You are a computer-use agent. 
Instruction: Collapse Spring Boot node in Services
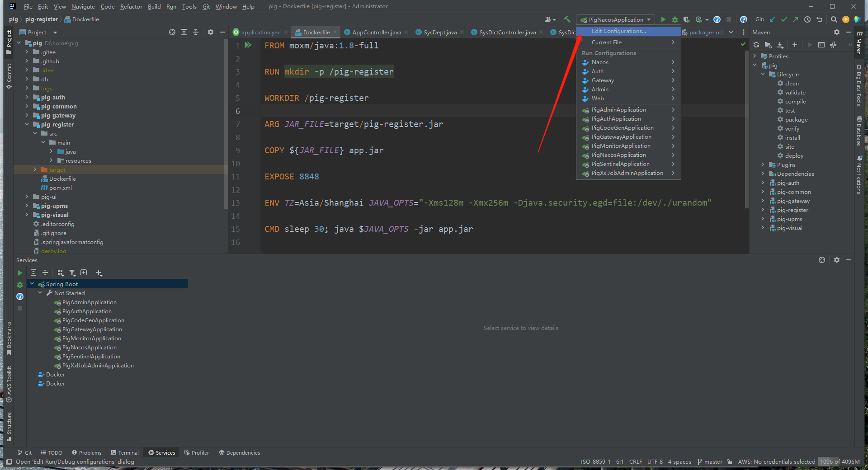(32, 284)
